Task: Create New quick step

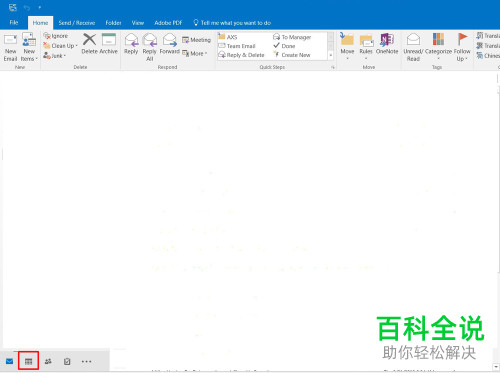Action: coord(292,55)
